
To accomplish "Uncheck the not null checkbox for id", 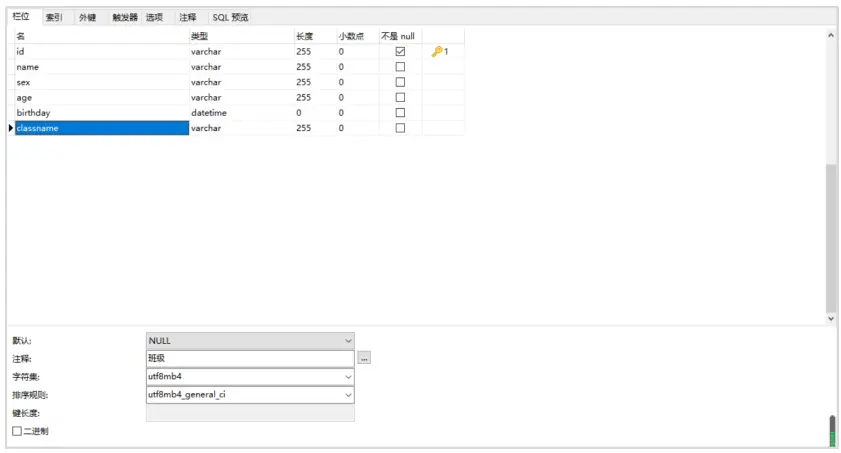I will pyautogui.click(x=400, y=51).
